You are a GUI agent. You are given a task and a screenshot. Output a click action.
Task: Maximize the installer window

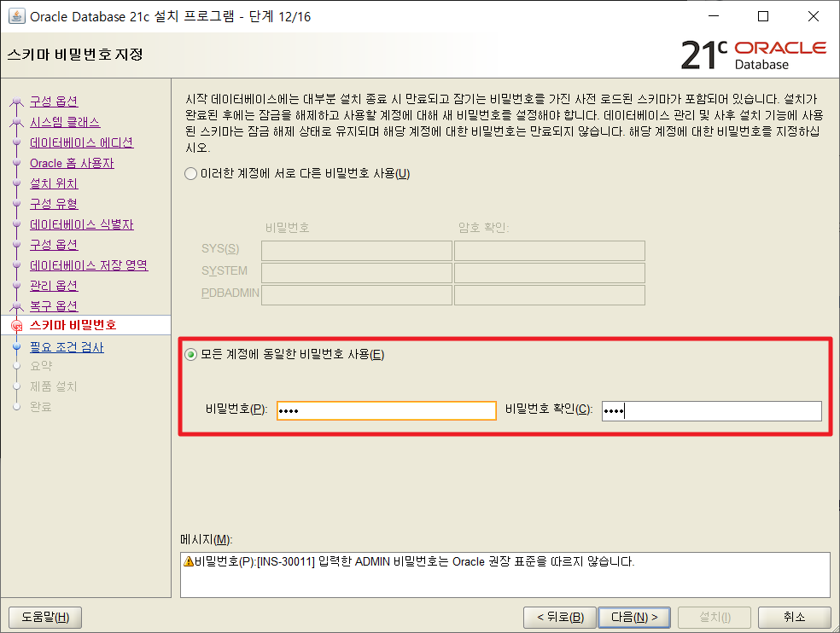[763, 16]
